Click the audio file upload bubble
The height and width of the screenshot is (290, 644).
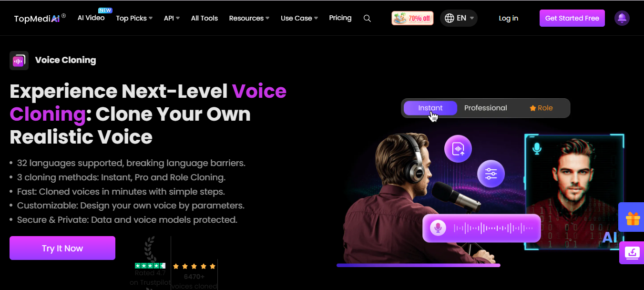[x=458, y=148]
